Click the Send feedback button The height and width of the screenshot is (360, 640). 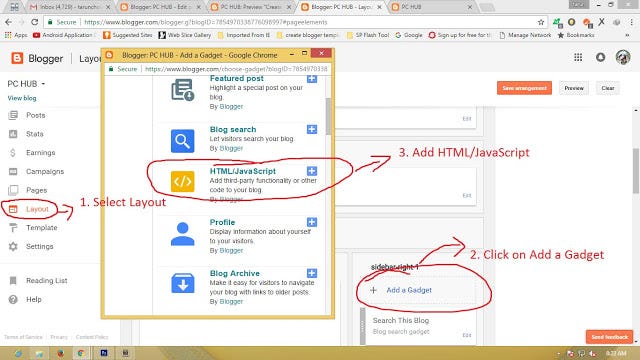[x=609, y=337]
